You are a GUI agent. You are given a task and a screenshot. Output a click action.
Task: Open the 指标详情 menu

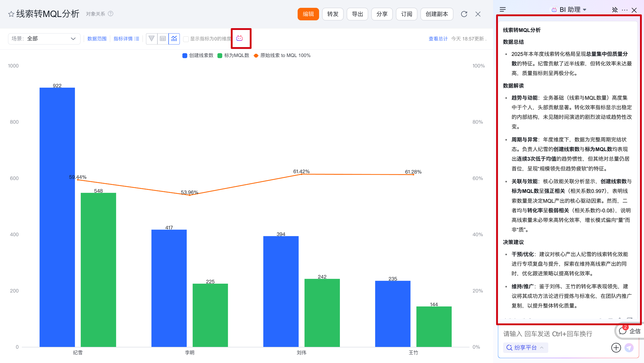(126, 39)
